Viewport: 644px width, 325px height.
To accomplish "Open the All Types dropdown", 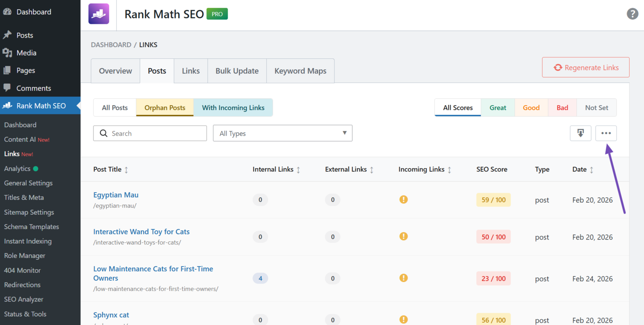I will pos(282,133).
